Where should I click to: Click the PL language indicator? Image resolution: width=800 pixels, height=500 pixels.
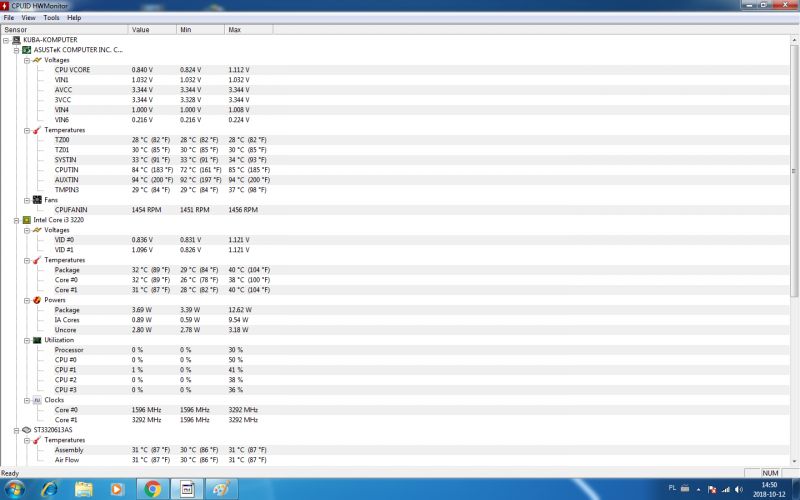coord(672,488)
